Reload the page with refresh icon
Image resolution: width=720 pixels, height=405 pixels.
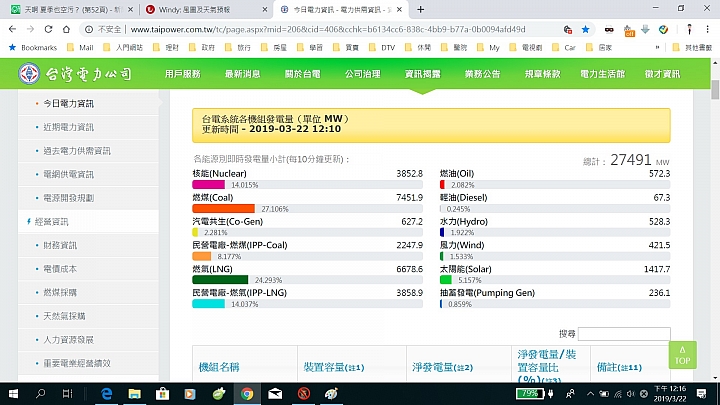pyautogui.click(x=48, y=29)
